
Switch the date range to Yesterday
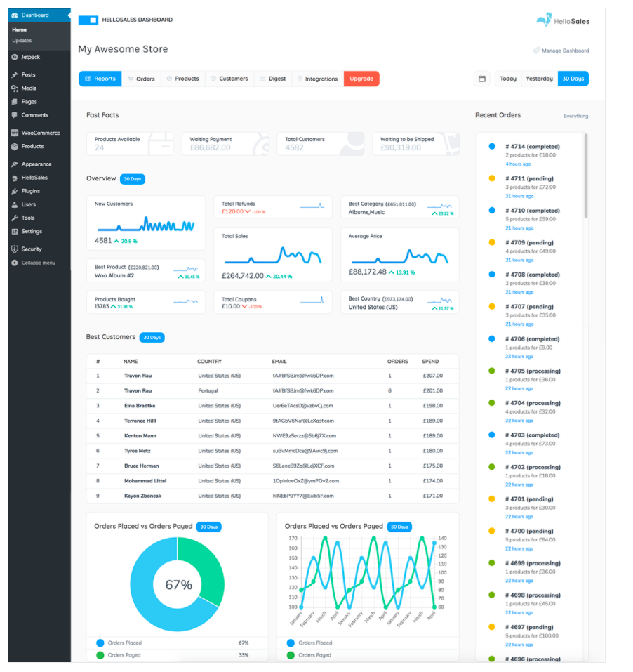click(x=539, y=79)
